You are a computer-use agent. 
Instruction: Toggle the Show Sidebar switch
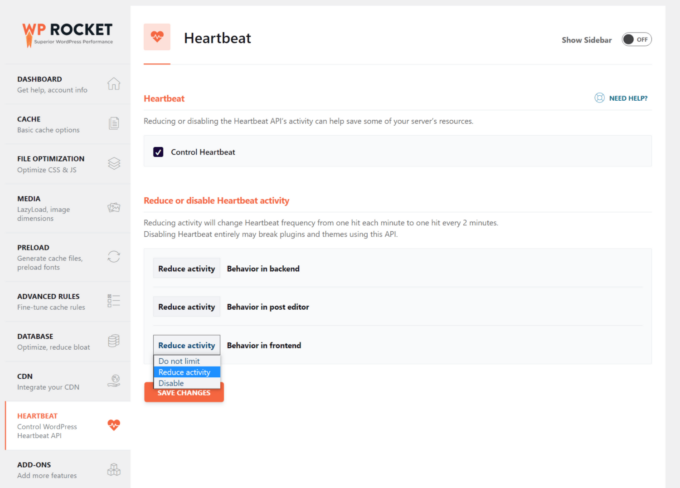coord(636,39)
